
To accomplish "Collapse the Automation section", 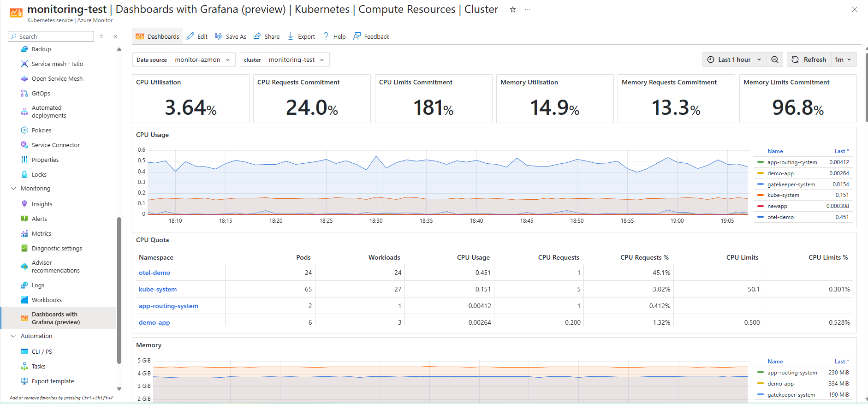I will pyautogui.click(x=13, y=336).
